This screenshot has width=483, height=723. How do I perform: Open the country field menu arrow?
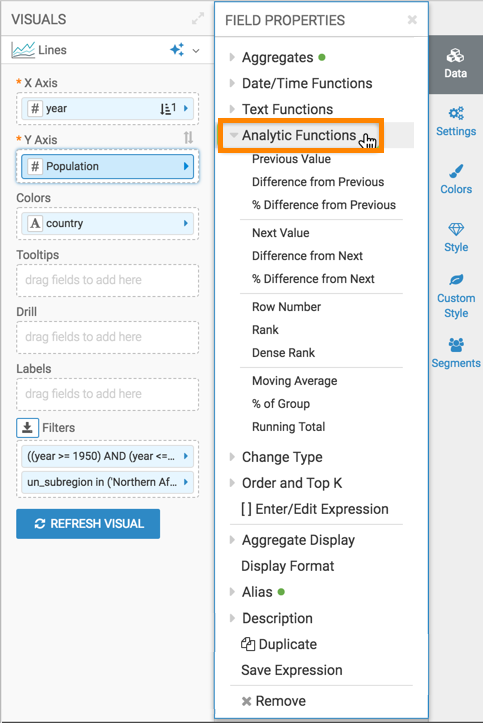pyautogui.click(x=186, y=223)
